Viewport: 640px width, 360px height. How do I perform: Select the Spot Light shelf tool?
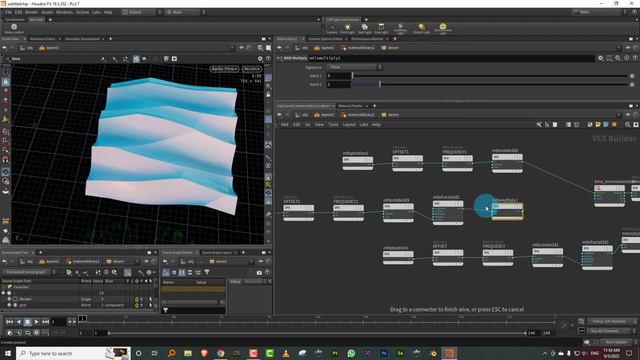coord(364,29)
